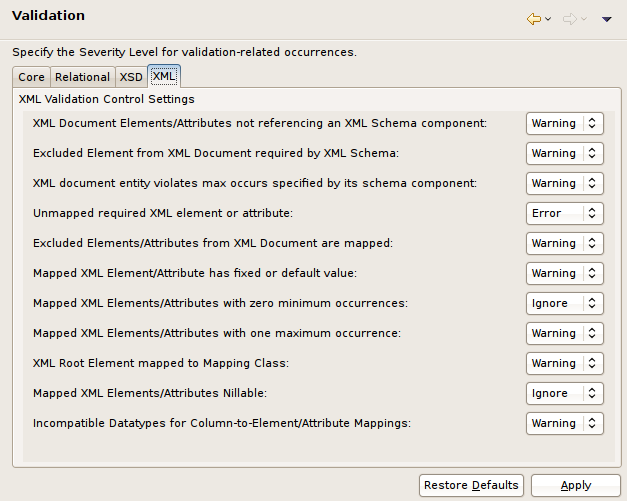Open the back history dropdown arrow
This screenshot has width=627, height=501.
(x=547, y=19)
